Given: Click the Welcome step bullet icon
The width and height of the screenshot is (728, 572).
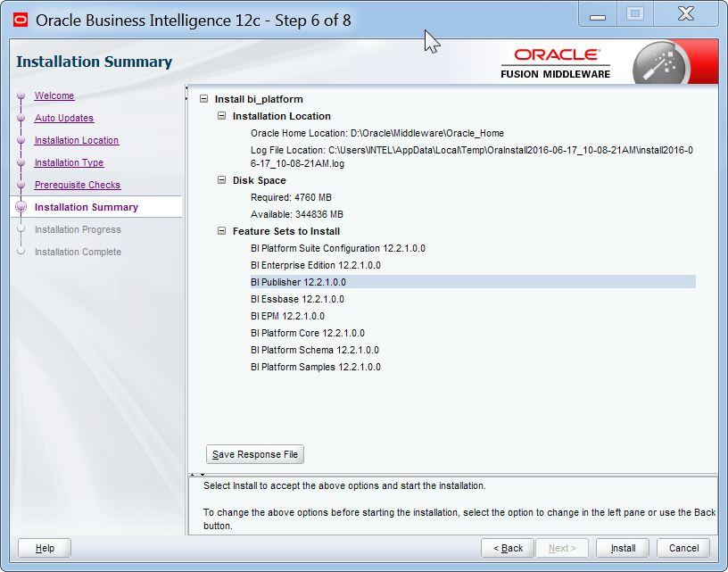Looking at the screenshot, I should coord(21,95).
